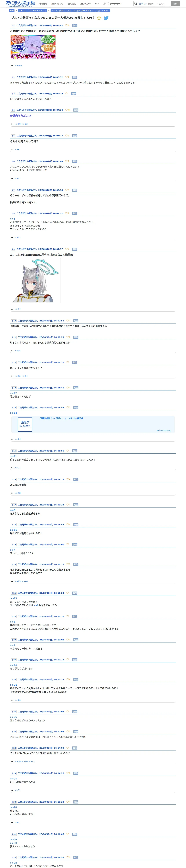Share thread via the Twitter bird icon
This screenshot has width=186, height=868.
106,18
